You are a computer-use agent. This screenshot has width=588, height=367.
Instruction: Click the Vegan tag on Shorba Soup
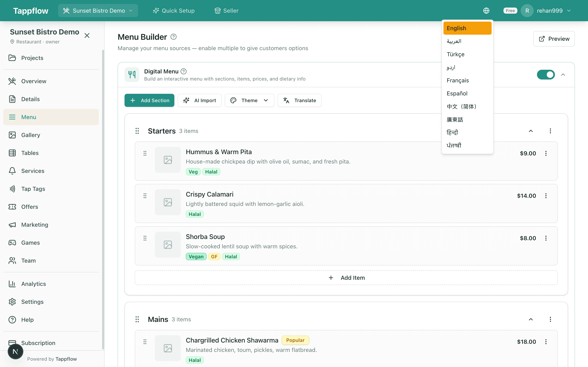point(196,256)
